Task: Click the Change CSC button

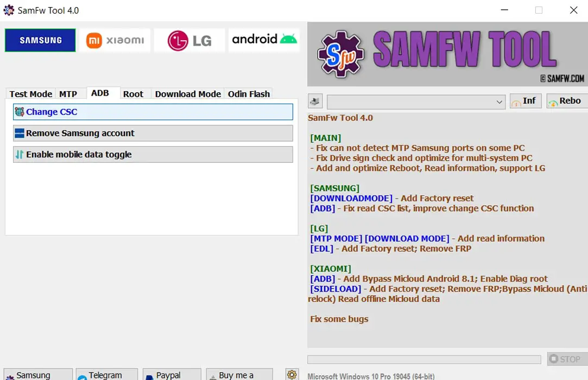Action: pyautogui.click(x=153, y=112)
